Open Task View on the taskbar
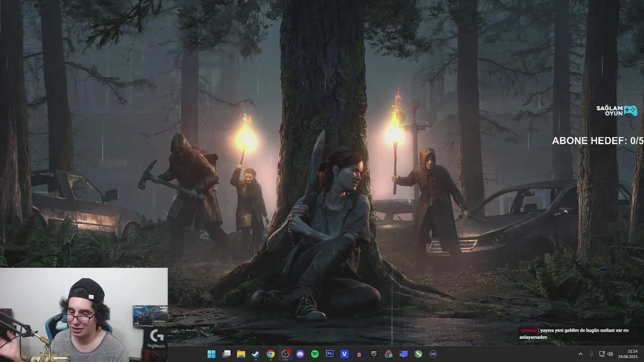644x362 pixels. (x=226, y=354)
